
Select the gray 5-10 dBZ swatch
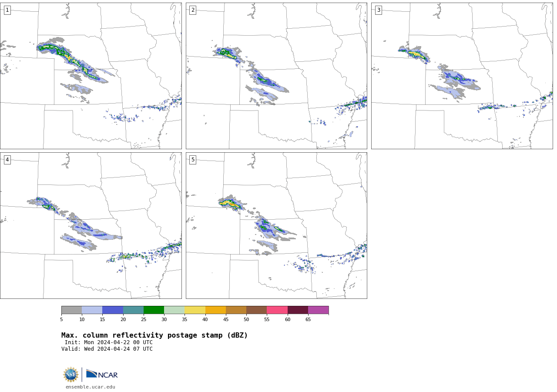(x=71, y=310)
